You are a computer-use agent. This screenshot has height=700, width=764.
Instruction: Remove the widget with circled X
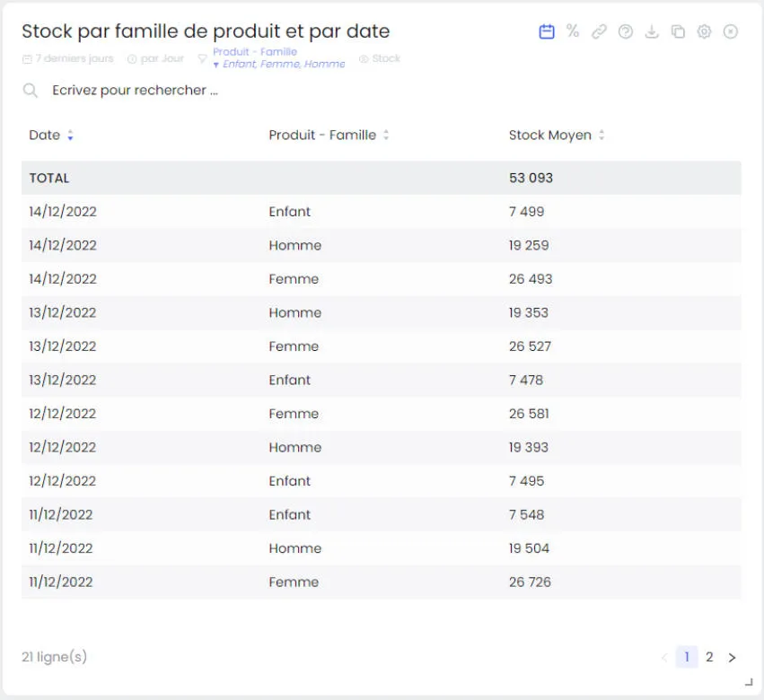(731, 31)
